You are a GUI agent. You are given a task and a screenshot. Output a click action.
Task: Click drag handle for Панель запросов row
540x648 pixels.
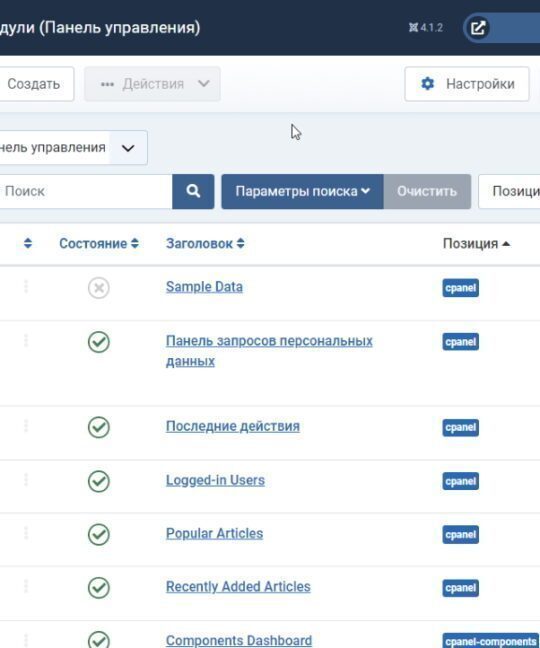coord(26,341)
